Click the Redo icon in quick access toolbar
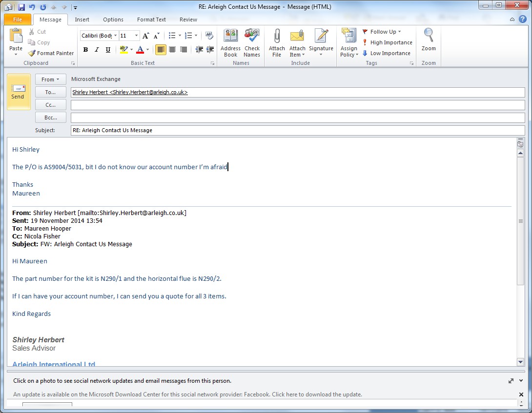Viewport: 532px width, 413px height. coord(43,7)
